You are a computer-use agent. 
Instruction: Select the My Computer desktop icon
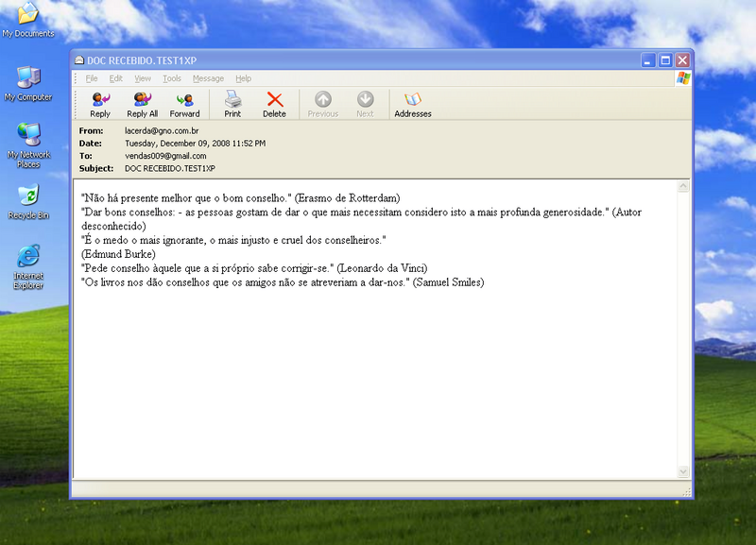28,83
